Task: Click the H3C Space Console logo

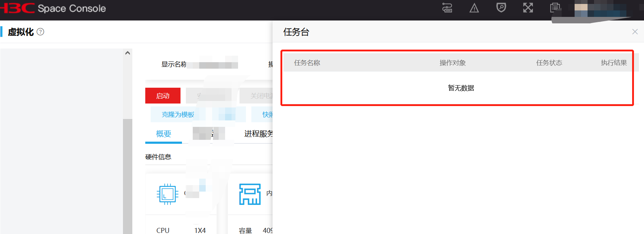Action: coord(53,8)
